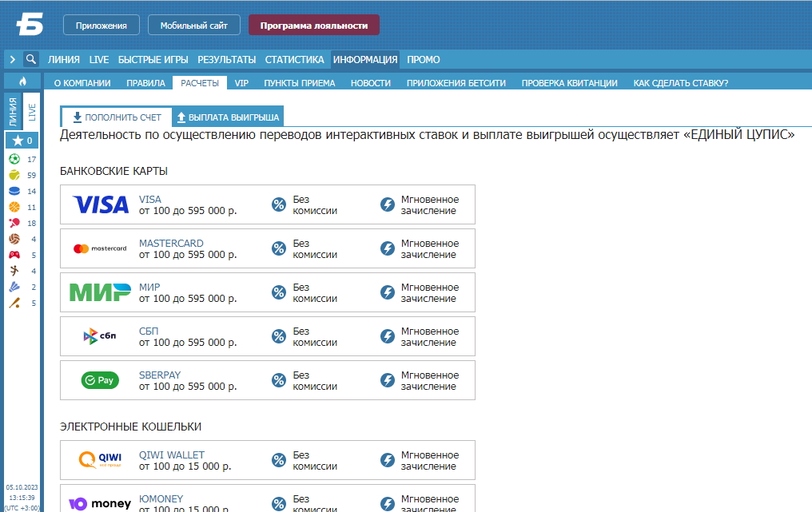Open the ПОПОЛНИТЬ СЧЕТ tab

117,117
